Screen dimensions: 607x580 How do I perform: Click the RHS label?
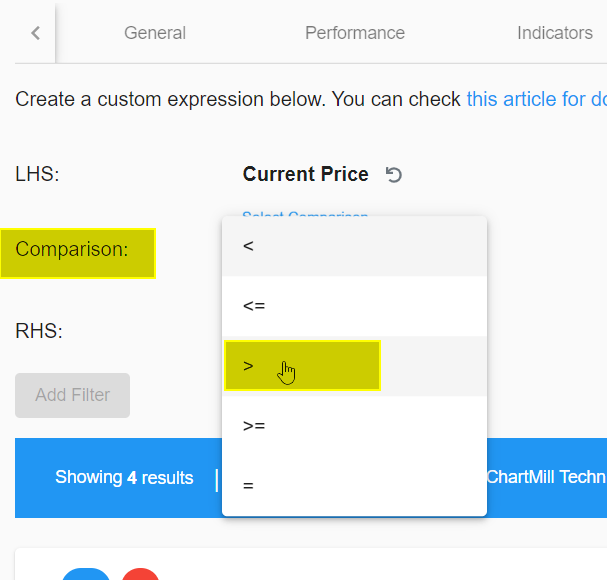pyautogui.click(x=39, y=331)
